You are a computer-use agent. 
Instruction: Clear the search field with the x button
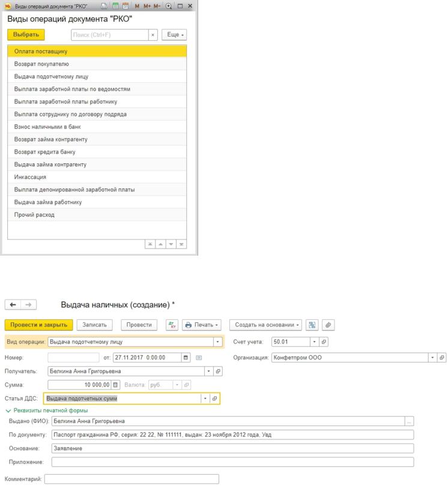coord(153,35)
